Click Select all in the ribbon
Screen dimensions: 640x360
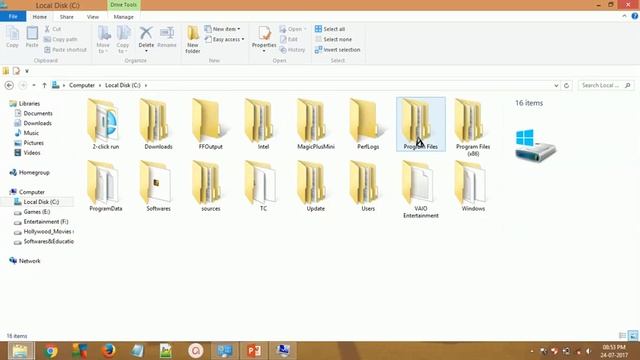coord(330,29)
